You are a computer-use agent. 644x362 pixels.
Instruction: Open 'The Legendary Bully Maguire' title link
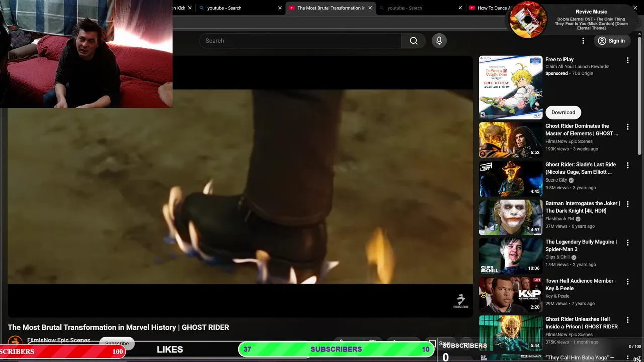pos(581,245)
